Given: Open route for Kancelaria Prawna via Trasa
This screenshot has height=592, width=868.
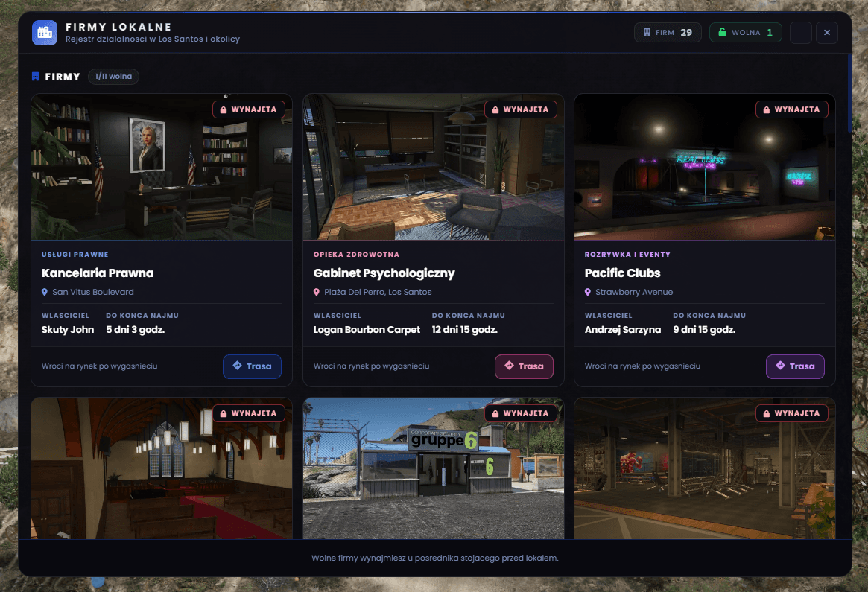Looking at the screenshot, I should (x=252, y=366).
